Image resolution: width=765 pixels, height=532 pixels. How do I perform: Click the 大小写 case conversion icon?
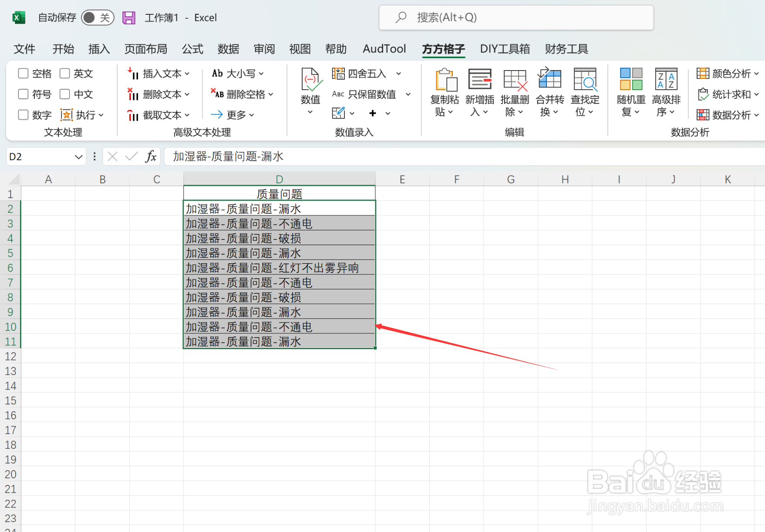(x=217, y=73)
